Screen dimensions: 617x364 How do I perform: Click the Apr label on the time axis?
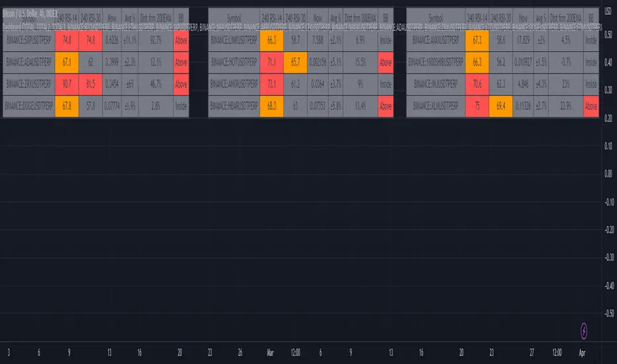click(x=581, y=353)
